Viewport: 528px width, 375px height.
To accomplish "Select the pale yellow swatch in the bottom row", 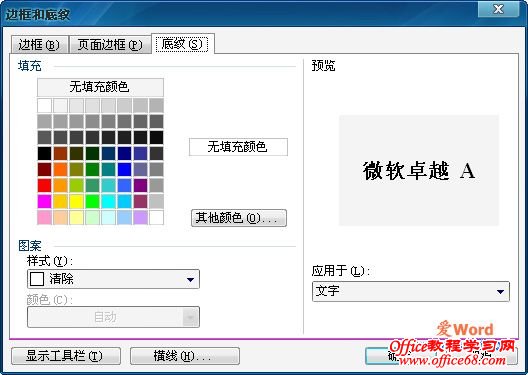I will click(76, 217).
